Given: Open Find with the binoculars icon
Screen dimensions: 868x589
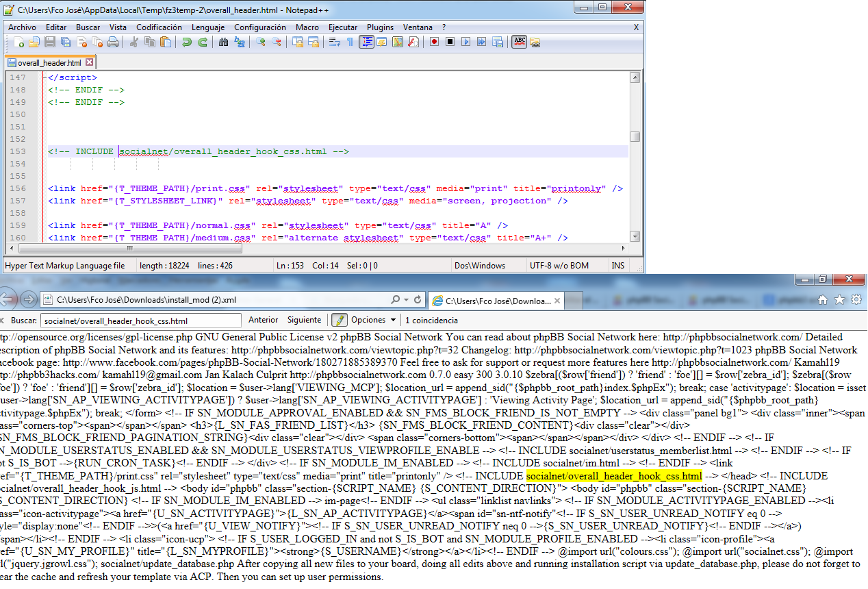Looking at the screenshot, I should tap(223, 42).
